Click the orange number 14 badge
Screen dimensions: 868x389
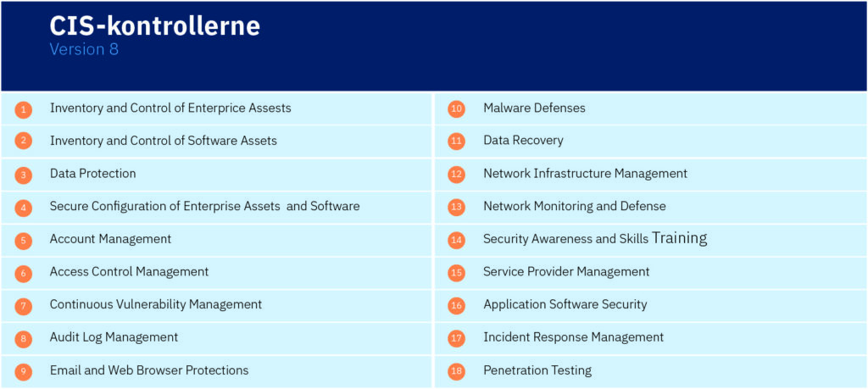point(456,240)
